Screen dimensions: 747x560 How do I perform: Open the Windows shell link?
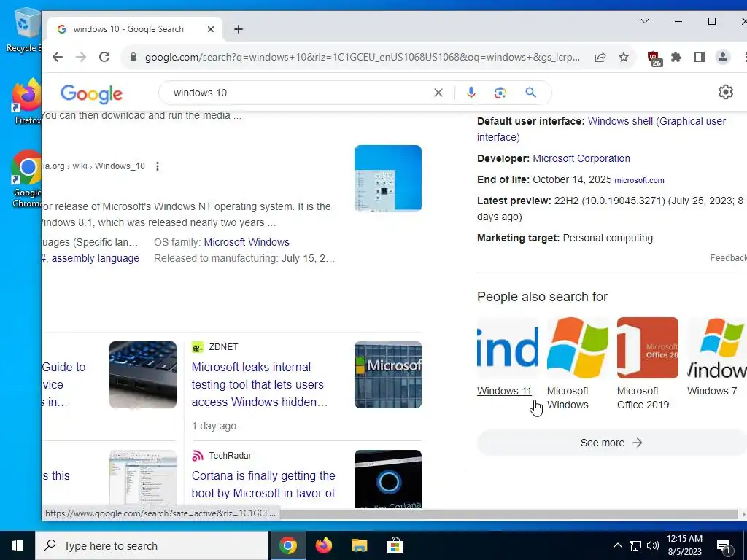[620, 121]
